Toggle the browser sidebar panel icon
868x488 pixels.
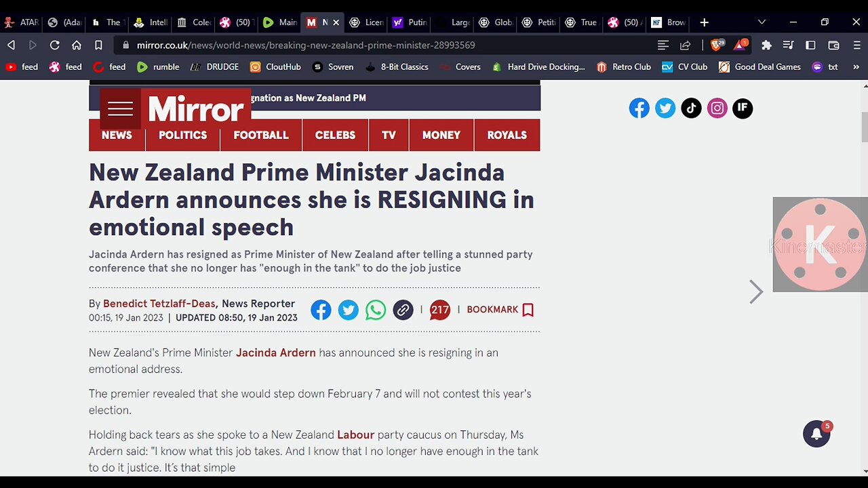tap(810, 45)
